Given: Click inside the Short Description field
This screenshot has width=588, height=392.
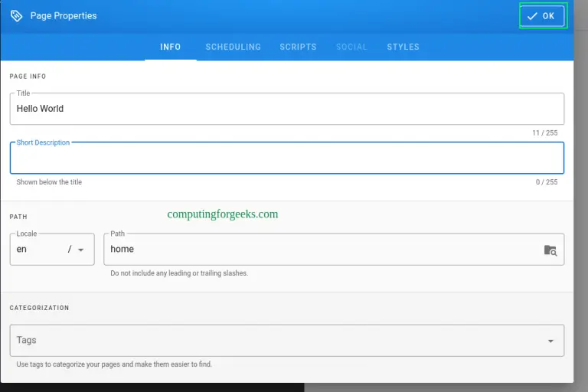Looking at the screenshot, I should 287,158.
